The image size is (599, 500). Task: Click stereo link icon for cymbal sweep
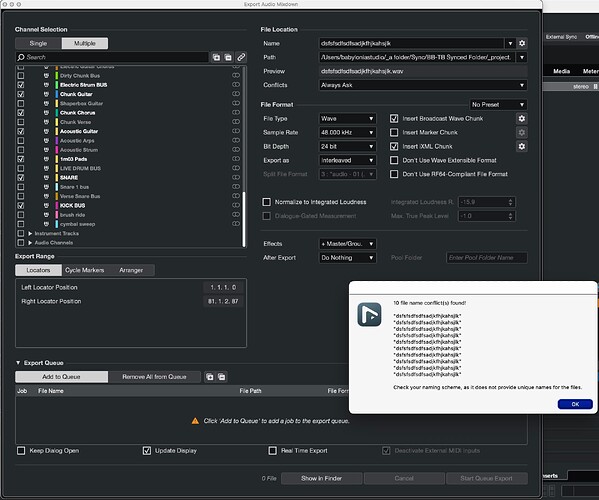coord(236,224)
